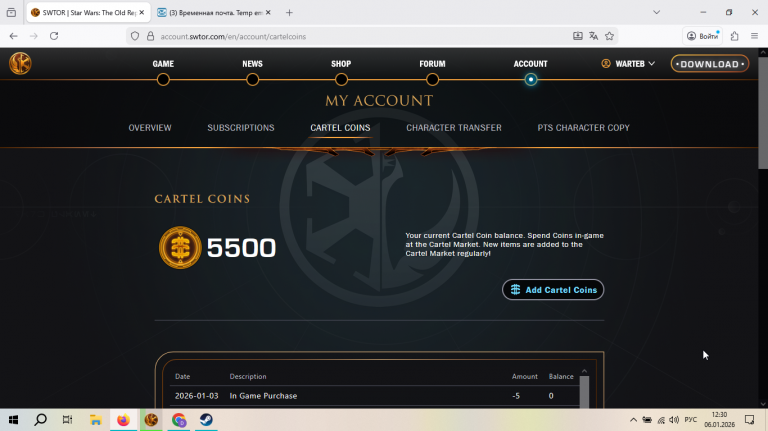Click the transaction table scrollbar thumb
This screenshot has height=431, width=768.
584,392
